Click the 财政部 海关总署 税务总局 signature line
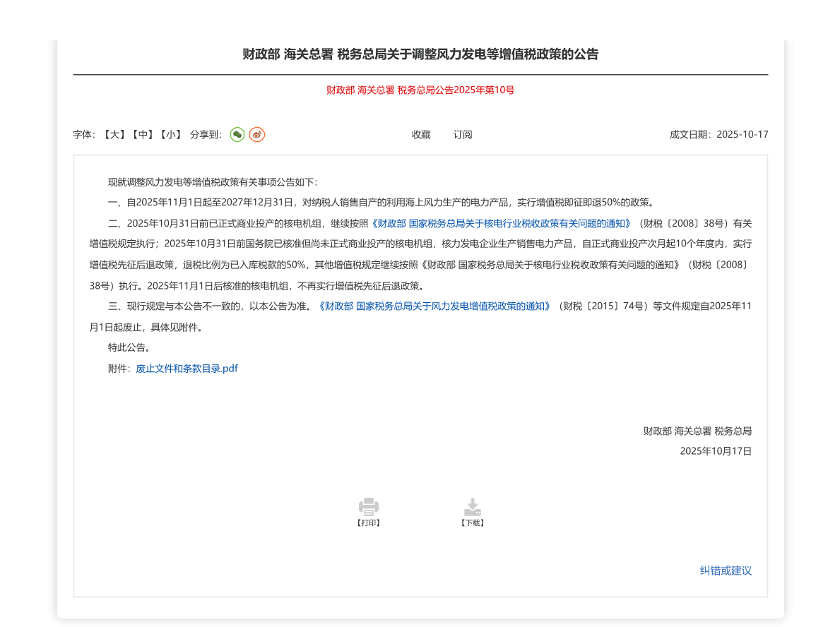Viewport: 840px width, 627px height. (697, 431)
